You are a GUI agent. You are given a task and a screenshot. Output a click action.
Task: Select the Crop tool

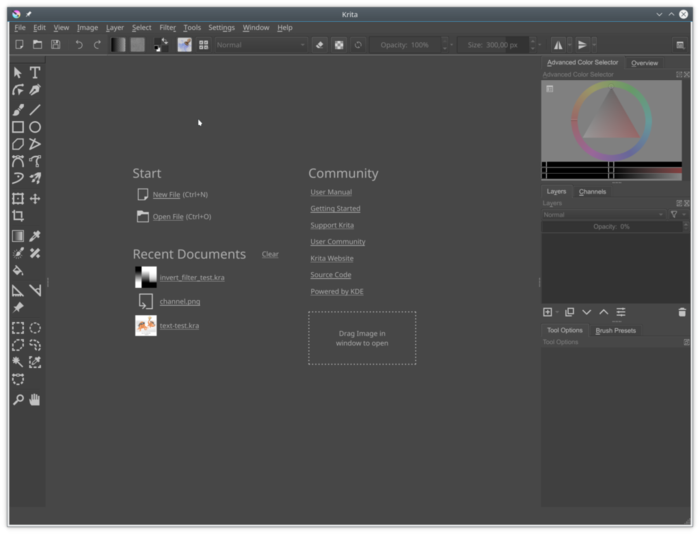18,216
